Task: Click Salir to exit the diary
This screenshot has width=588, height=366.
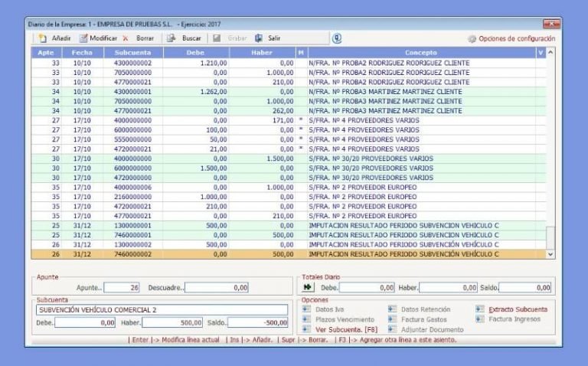Action: tap(267, 38)
